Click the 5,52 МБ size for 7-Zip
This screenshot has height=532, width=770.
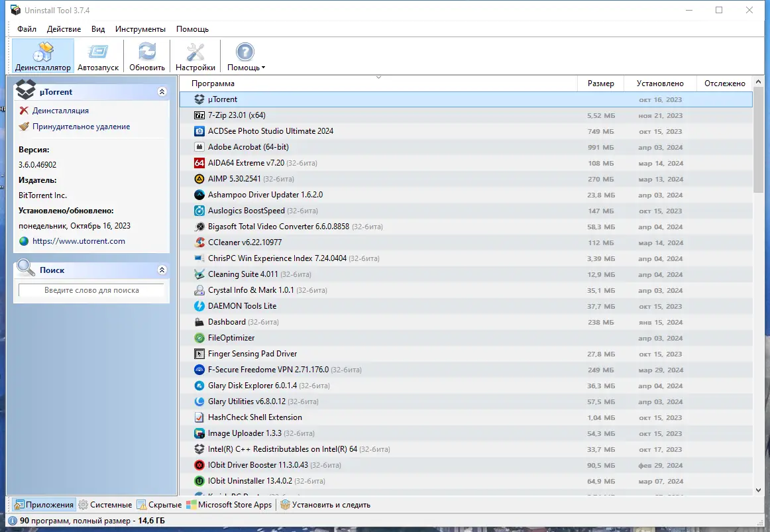(601, 116)
